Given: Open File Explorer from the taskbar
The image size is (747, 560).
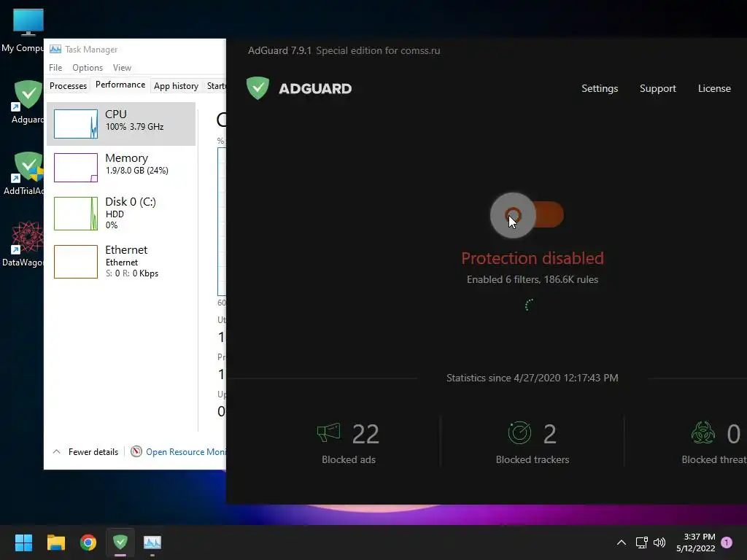Looking at the screenshot, I should coord(55,542).
